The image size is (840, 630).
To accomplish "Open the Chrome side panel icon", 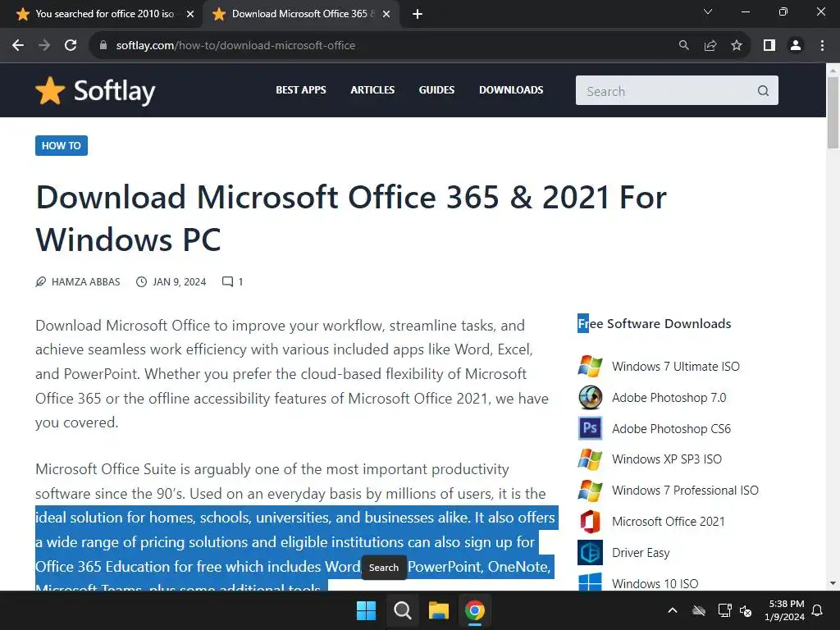I will tap(769, 46).
